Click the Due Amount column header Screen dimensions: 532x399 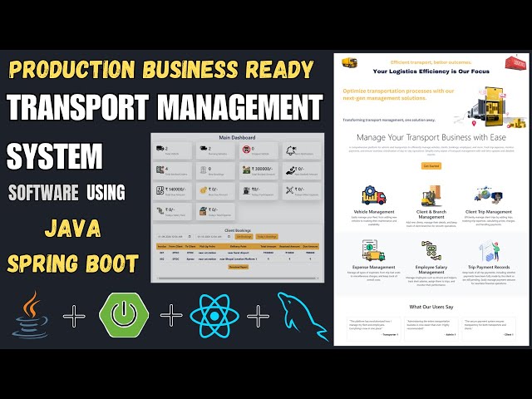310,247
